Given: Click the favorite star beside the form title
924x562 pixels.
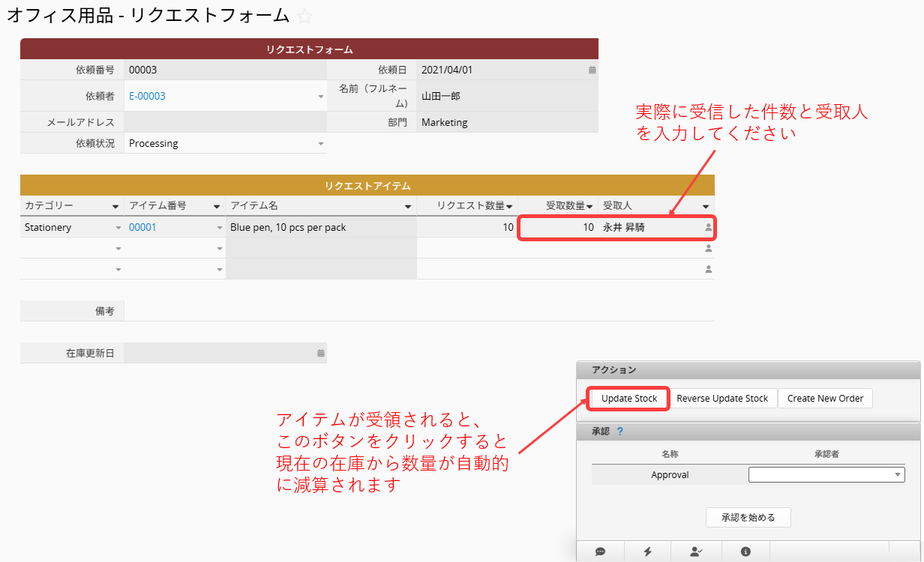Looking at the screenshot, I should (x=304, y=16).
